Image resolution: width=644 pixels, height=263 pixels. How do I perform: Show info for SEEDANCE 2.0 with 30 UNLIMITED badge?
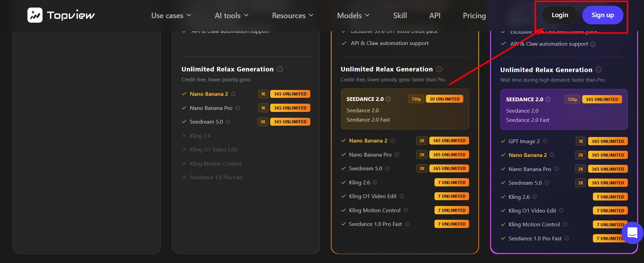click(388, 99)
